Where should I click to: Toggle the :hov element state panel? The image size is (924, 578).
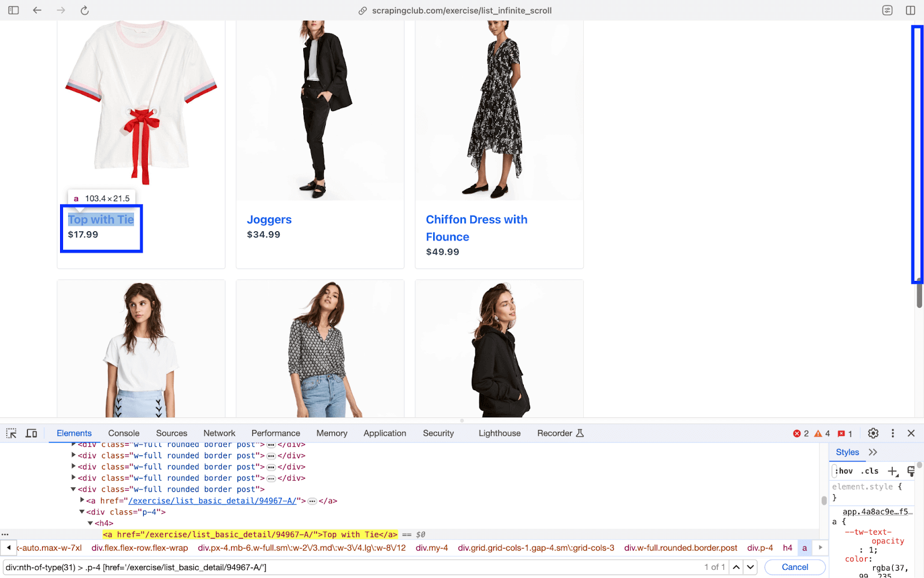844,471
